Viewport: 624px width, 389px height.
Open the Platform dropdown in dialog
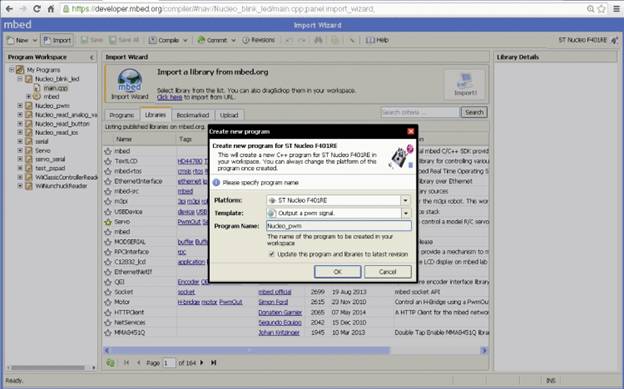[406, 200]
